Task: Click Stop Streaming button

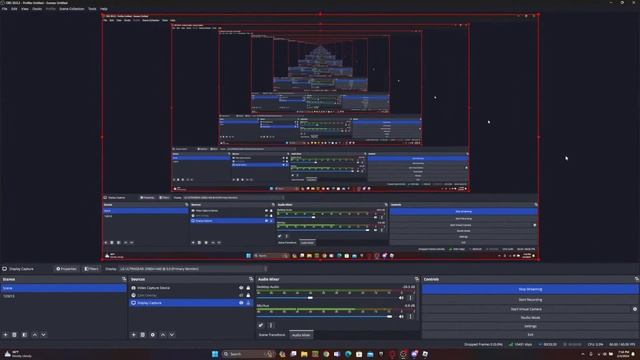Action: pyautogui.click(x=530, y=289)
